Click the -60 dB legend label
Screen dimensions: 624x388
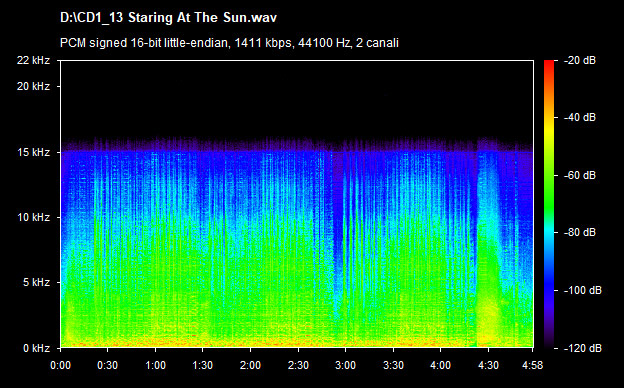pyautogui.click(x=580, y=175)
